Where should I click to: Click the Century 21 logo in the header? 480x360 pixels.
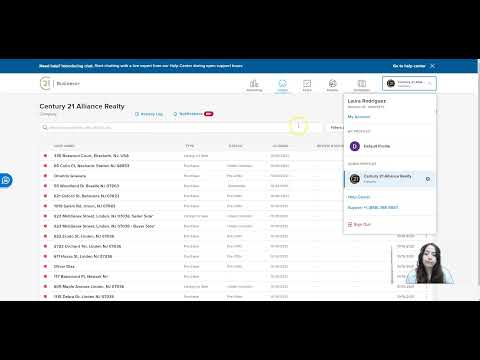(45, 83)
